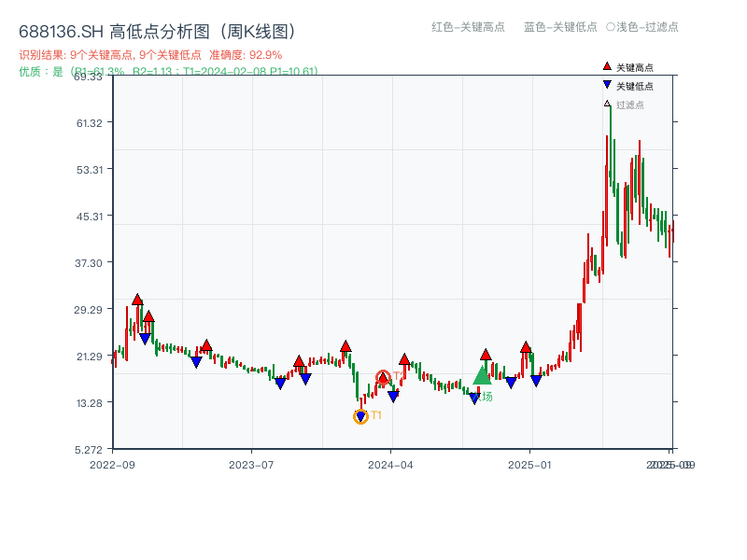
Task: Click the 准确度: 92.9% accuracy text
Action: coord(244,54)
